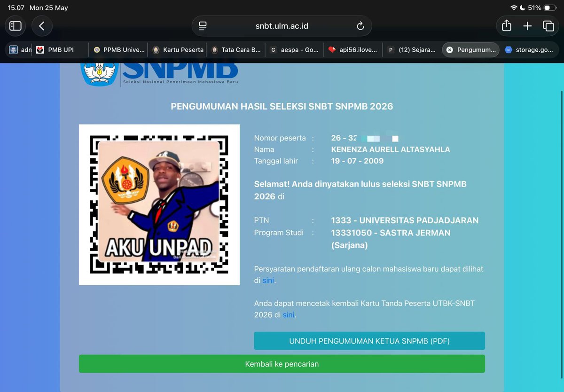Add a new tab with plus icon

527,26
